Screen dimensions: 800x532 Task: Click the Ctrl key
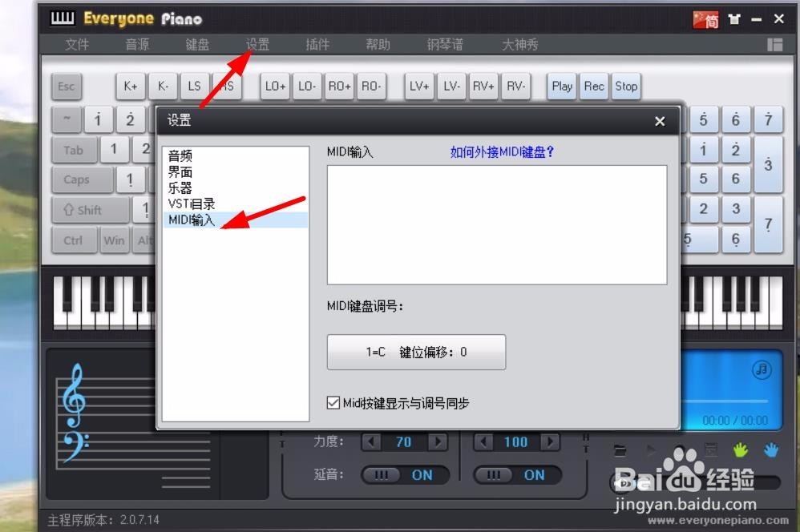click(x=74, y=240)
